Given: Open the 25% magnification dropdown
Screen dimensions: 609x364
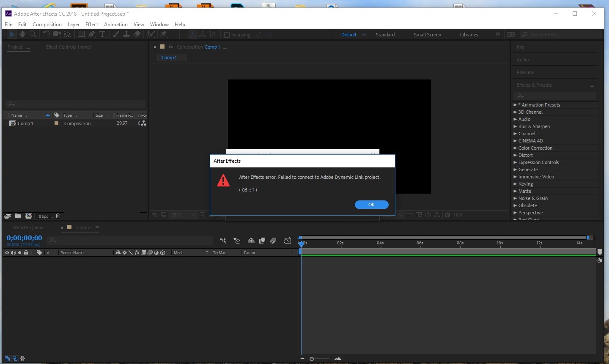Looking at the screenshot, I should (x=183, y=215).
